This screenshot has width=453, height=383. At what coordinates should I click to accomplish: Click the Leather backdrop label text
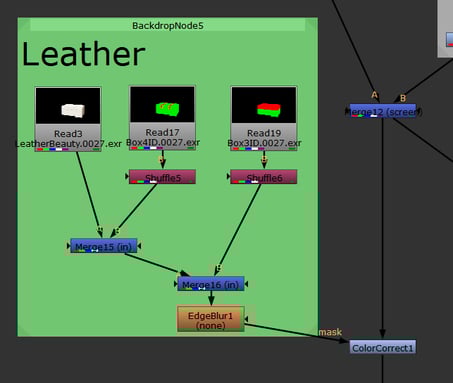pos(83,54)
